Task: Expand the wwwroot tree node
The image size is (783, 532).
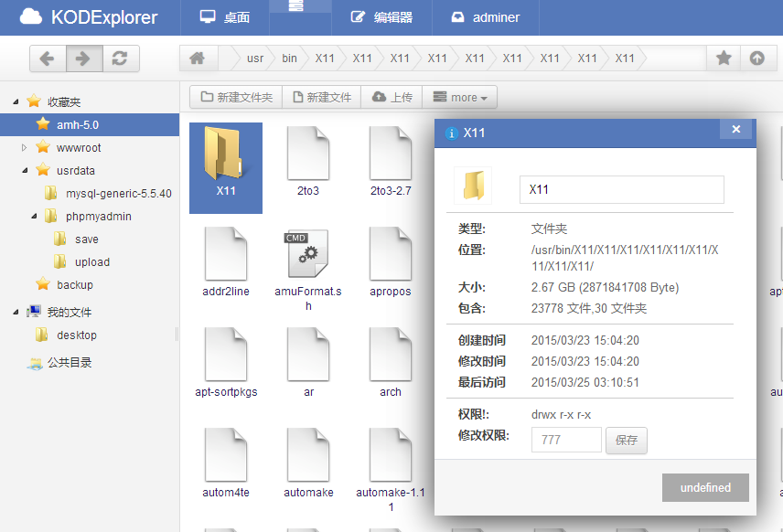Action: (25, 148)
